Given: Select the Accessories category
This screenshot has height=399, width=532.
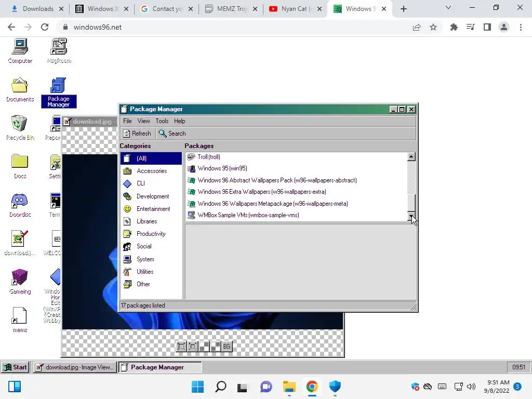Looking at the screenshot, I should (151, 171).
